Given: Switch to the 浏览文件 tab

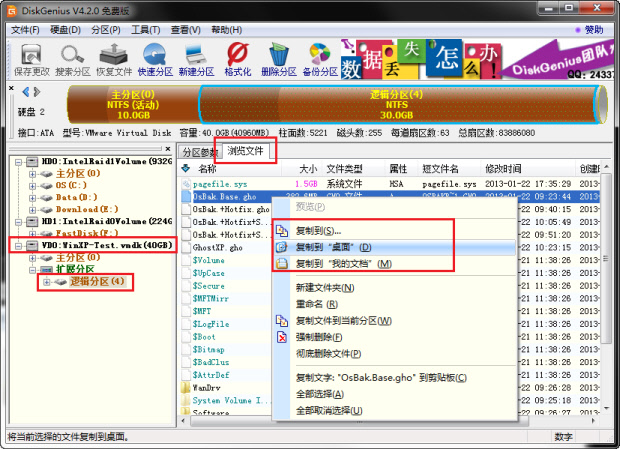Looking at the screenshot, I should [245, 151].
